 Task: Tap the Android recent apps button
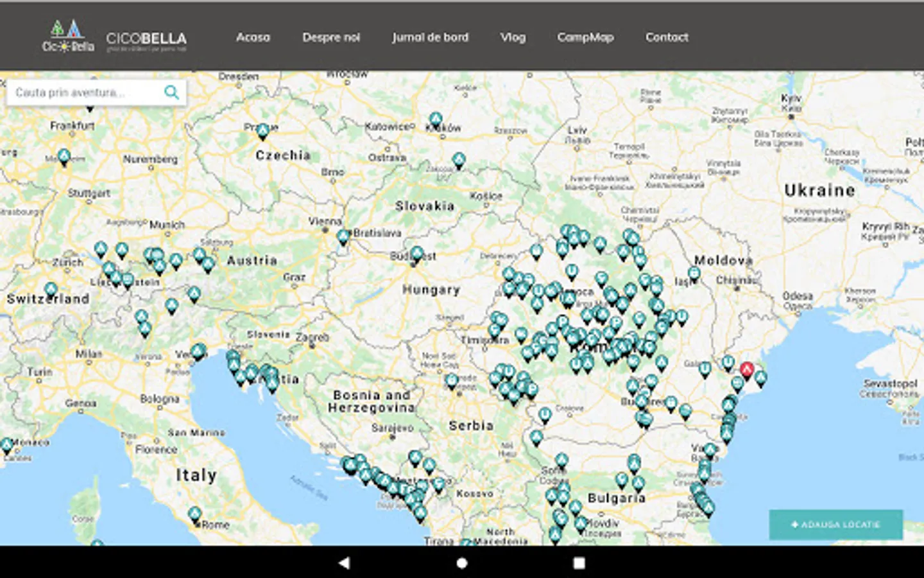tap(579, 563)
